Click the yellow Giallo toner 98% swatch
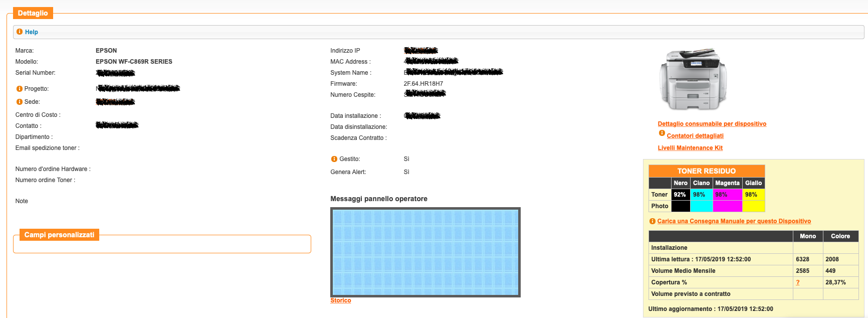This screenshot has width=868, height=318. (x=753, y=195)
